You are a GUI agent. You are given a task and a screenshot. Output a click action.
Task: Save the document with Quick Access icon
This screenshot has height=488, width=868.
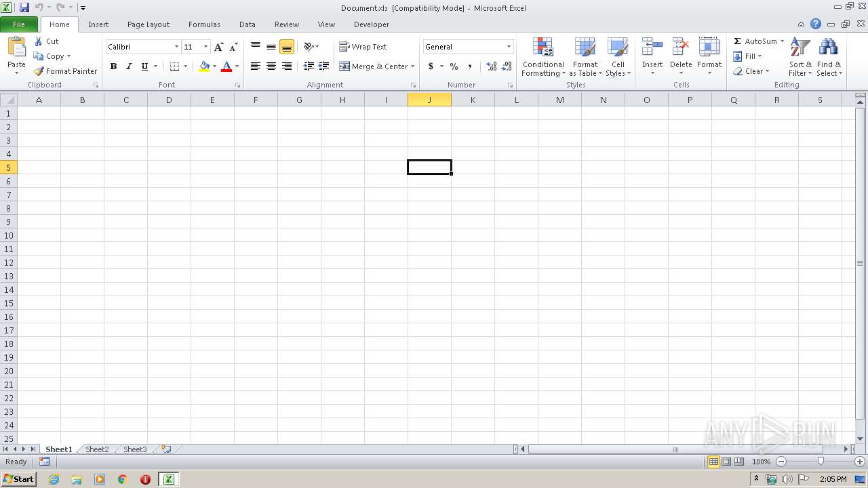[24, 7]
